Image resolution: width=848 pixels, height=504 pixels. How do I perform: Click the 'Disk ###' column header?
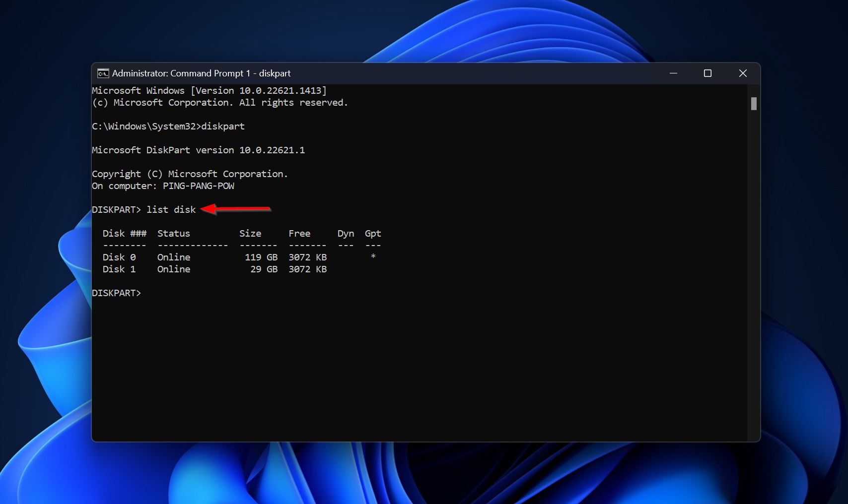click(124, 234)
